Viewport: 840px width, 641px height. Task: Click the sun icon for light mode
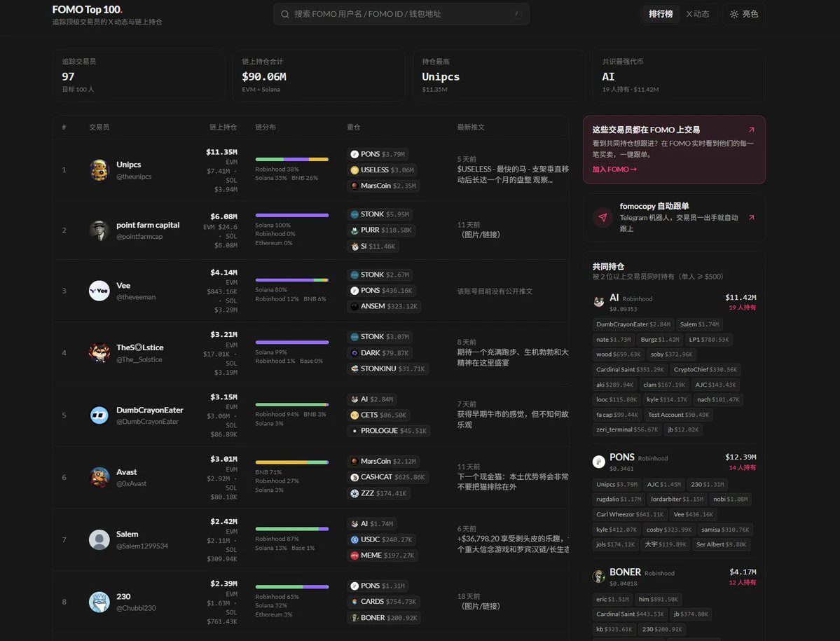tap(734, 15)
